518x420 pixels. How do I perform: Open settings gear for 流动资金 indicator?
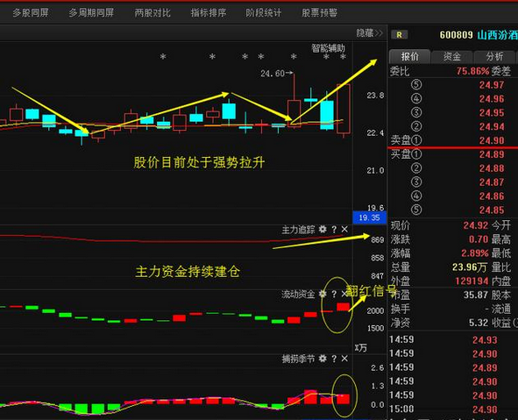pos(323,294)
